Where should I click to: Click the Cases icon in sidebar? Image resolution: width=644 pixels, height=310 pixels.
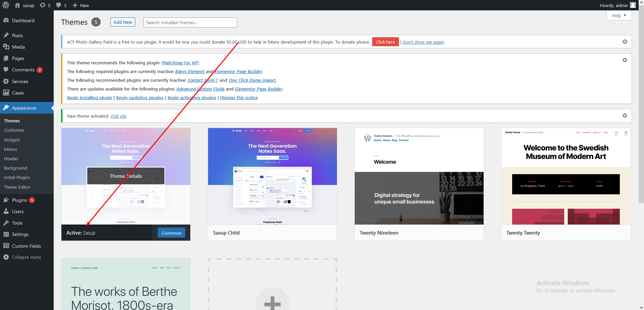click(x=6, y=92)
